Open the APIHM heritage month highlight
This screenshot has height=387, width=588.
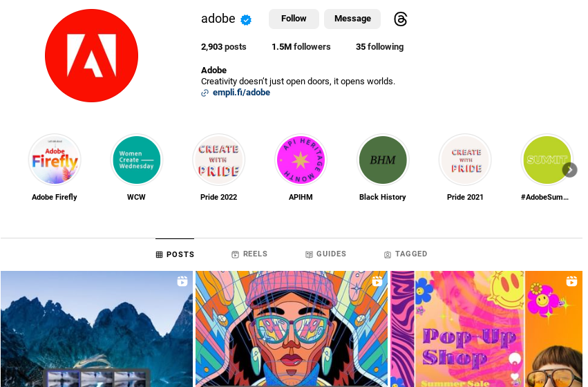pos(301,160)
